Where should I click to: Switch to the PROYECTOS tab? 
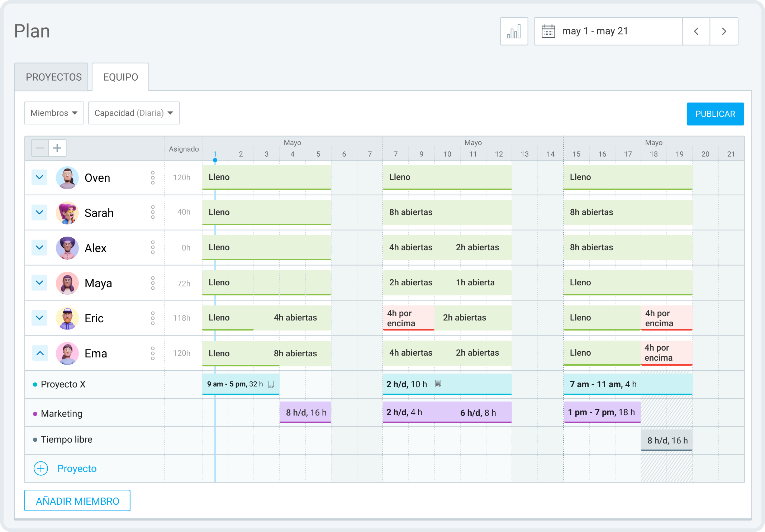click(53, 76)
